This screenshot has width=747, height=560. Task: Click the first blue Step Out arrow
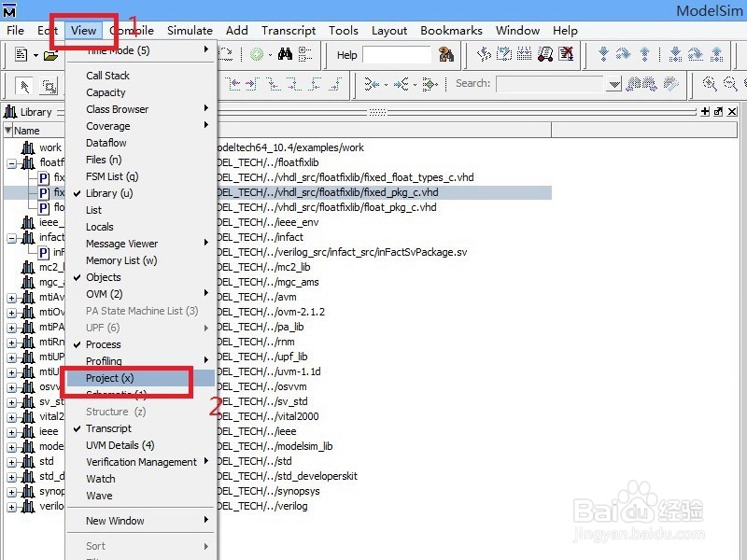point(644,54)
